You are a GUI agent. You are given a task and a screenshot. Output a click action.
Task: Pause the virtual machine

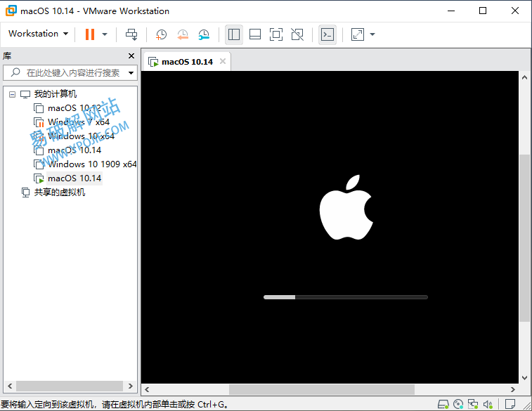[x=90, y=34]
